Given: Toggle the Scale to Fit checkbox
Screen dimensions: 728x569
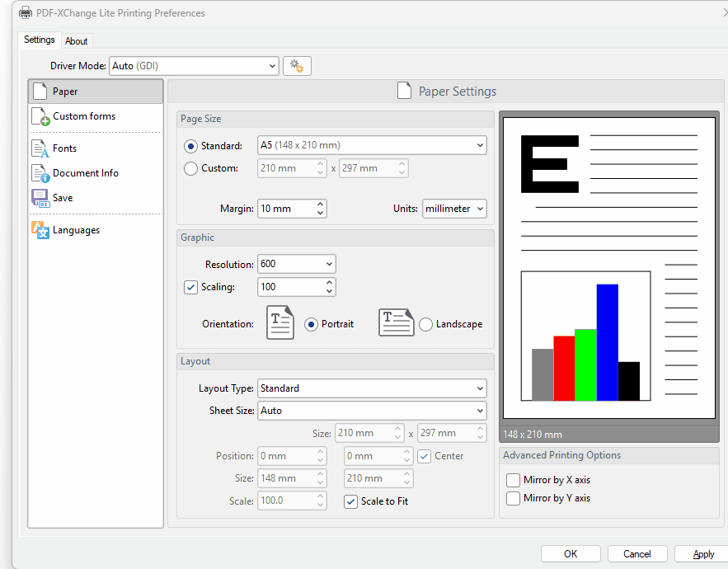Looking at the screenshot, I should coord(350,501).
